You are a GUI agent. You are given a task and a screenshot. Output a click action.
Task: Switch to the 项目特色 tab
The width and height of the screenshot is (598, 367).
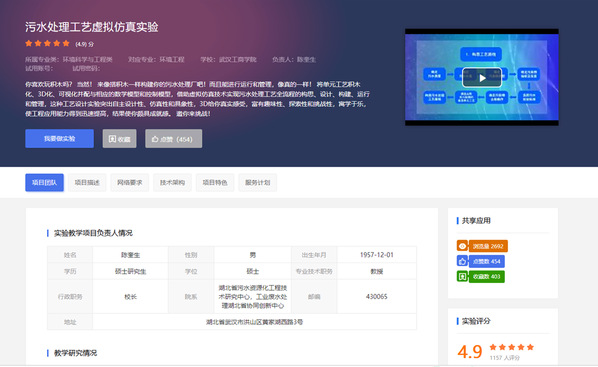pyautogui.click(x=215, y=182)
